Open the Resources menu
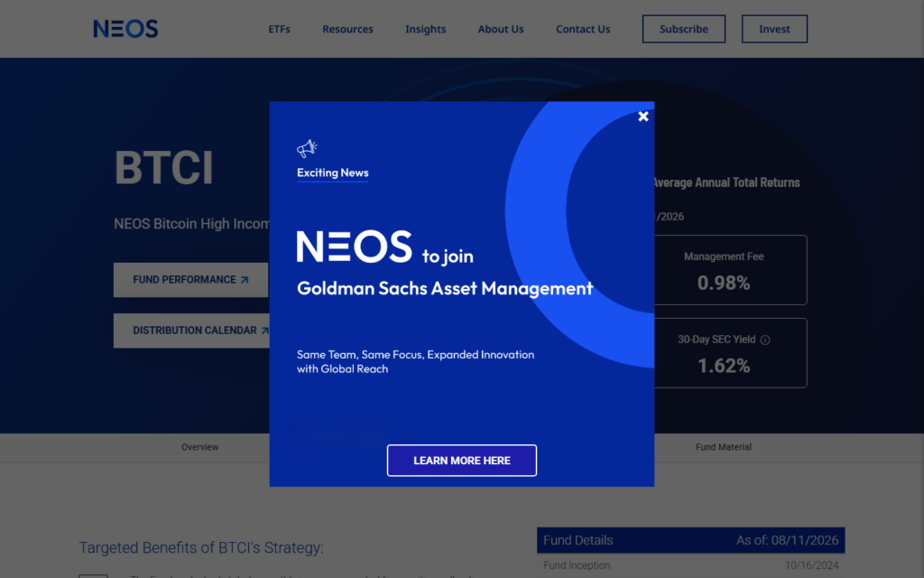Image resolution: width=924 pixels, height=578 pixels. 347,29
